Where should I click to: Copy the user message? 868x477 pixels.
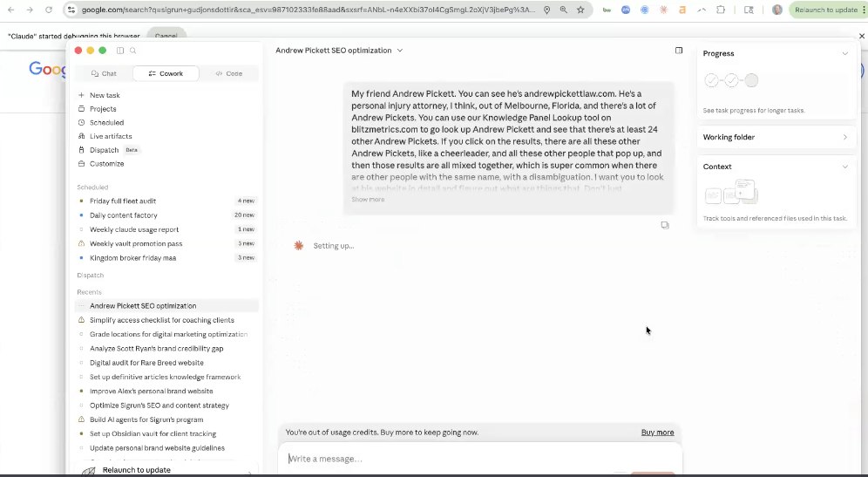coord(665,226)
